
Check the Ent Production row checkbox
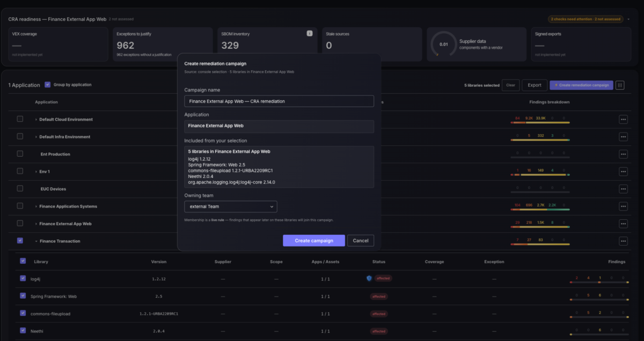[20, 153]
